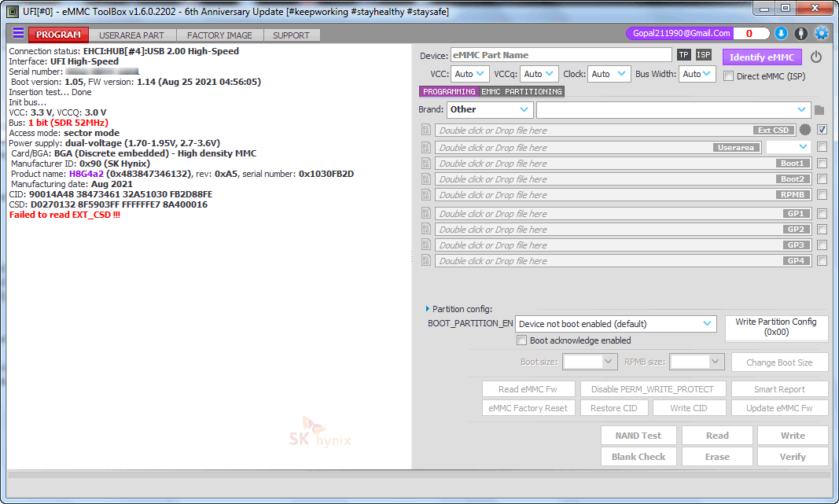Click the NAND Test button
Viewport: 839px width, 504px height.
[x=638, y=436]
